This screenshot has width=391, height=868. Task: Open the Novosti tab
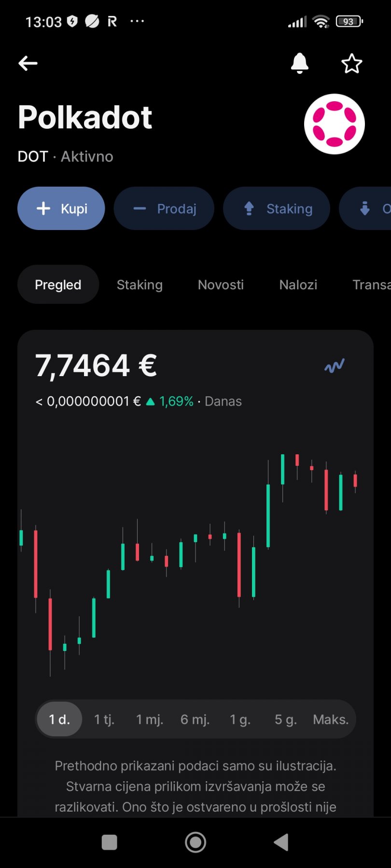click(x=221, y=285)
